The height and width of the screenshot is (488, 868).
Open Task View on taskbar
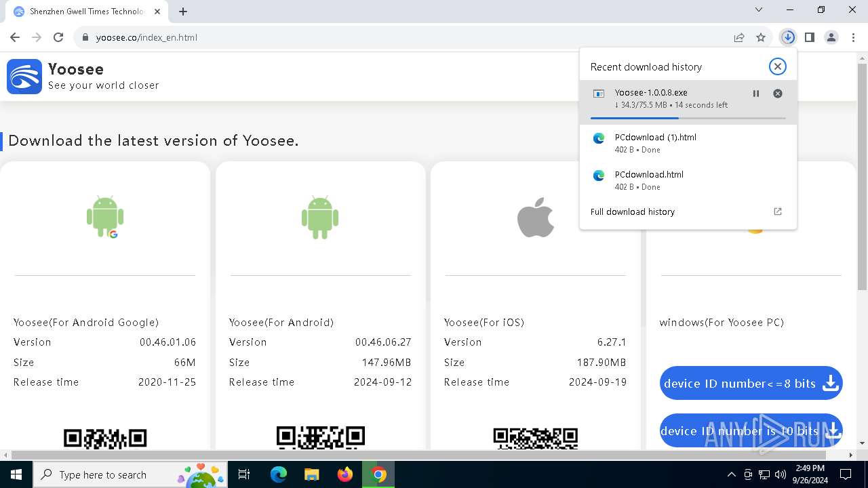point(244,474)
